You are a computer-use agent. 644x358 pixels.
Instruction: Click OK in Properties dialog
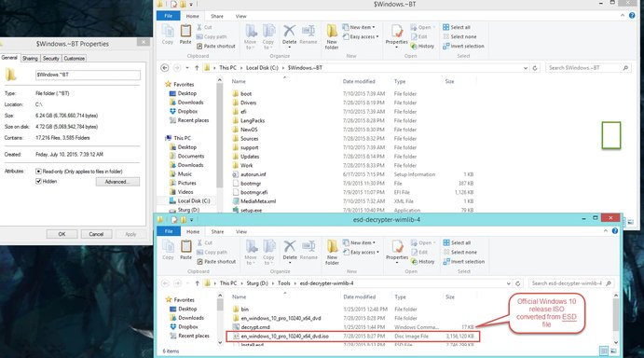(x=62, y=234)
